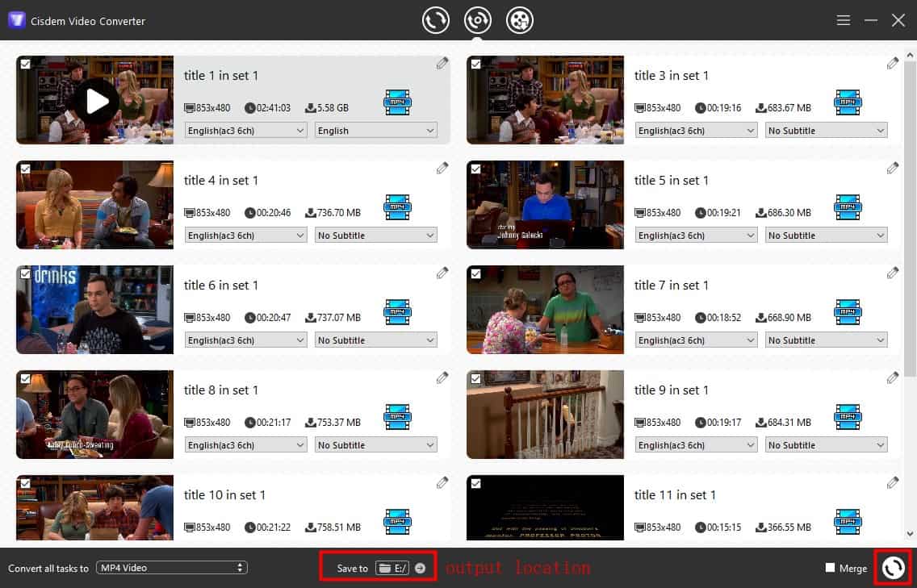The height and width of the screenshot is (588, 917).
Task: Click the Cisdem Video Converter logo
Action: [16, 19]
